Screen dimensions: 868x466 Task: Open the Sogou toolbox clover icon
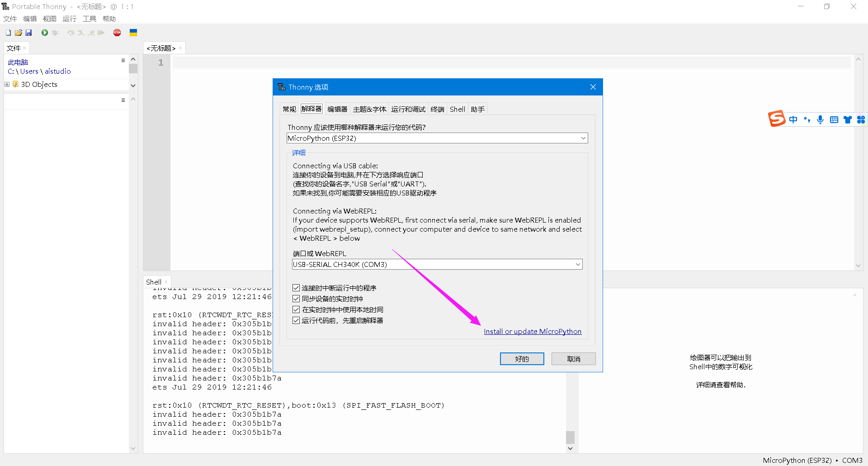[861, 119]
